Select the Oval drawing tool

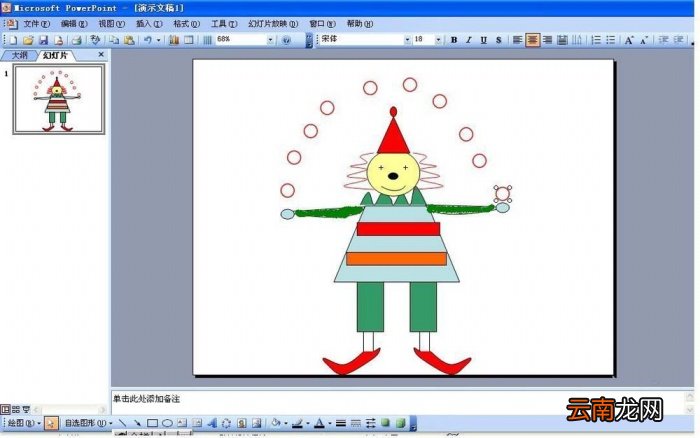tap(167, 422)
